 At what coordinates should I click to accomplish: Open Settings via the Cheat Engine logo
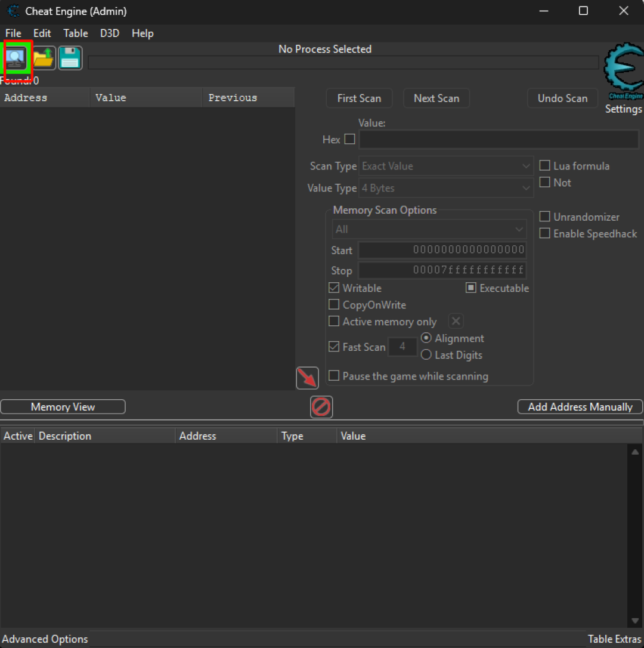click(x=624, y=70)
